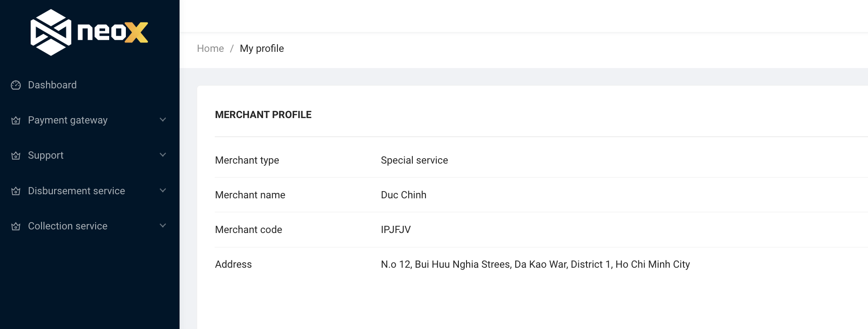Click the neoX logo
This screenshot has width=868, height=329.
click(x=89, y=32)
